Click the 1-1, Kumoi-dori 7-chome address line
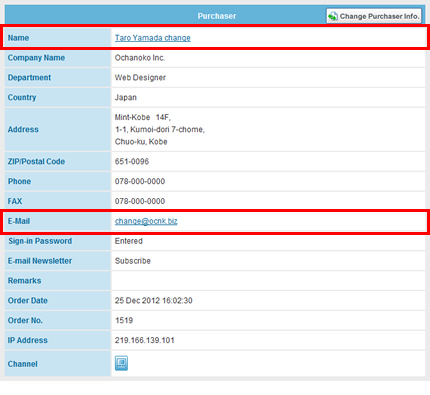The width and height of the screenshot is (430, 395). tap(160, 129)
